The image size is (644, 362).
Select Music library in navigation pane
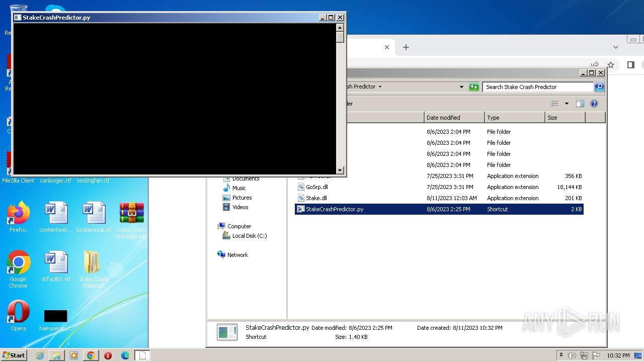click(x=234, y=188)
